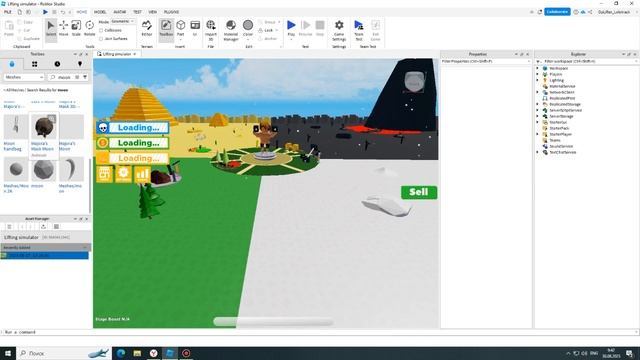640x360 pixels.
Task: Click the undo arrow in quick toolbar
Action: point(62,12)
